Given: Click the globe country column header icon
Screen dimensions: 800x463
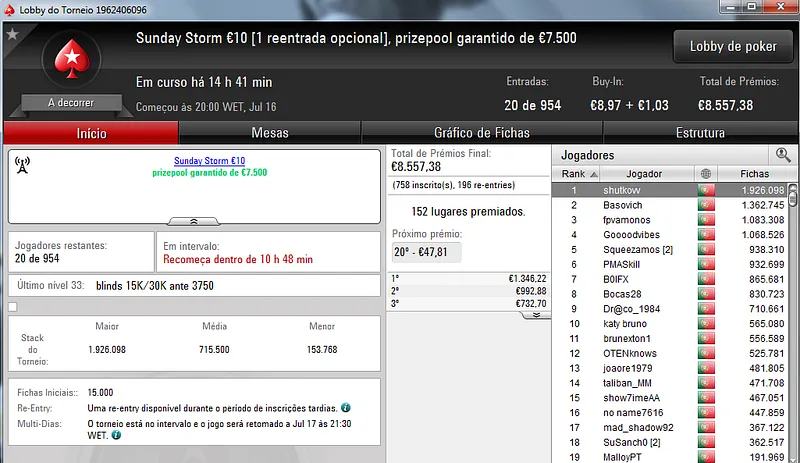Looking at the screenshot, I should [707, 174].
